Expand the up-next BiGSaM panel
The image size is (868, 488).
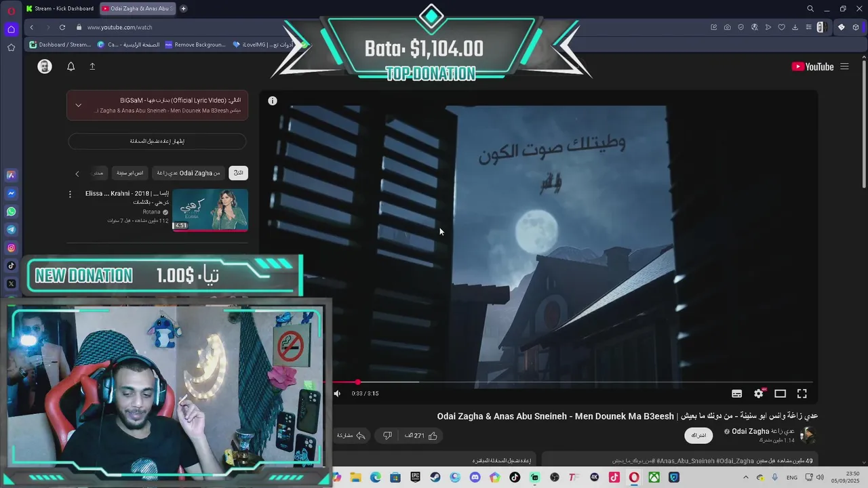78,105
